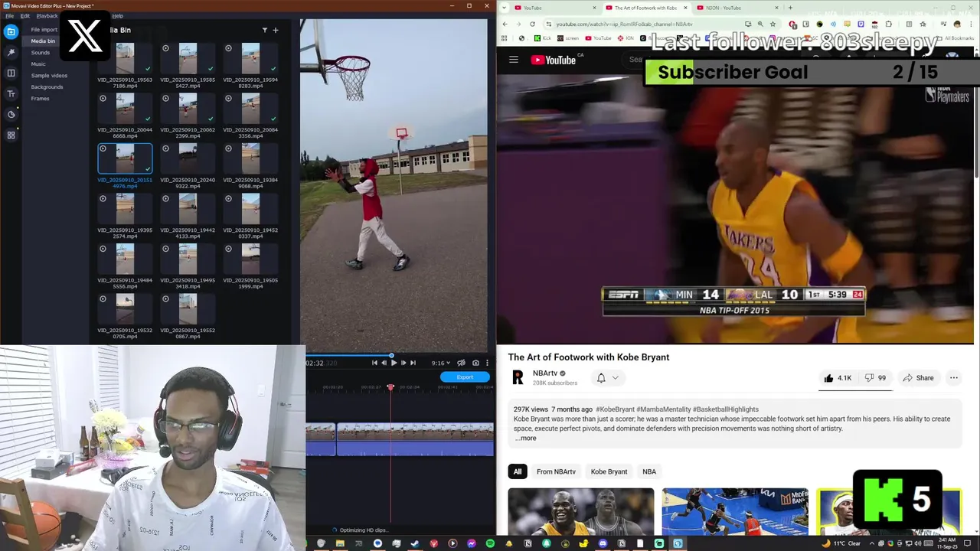Open the Edit menu in Movavi
This screenshot has width=980, height=551.
point(24,15)
